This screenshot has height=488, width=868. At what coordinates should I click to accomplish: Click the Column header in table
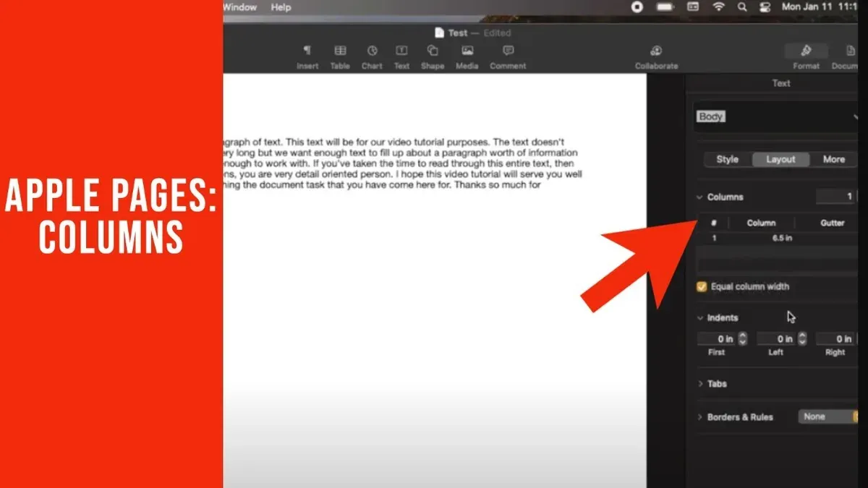pyautogui.click(x=761, y=223)
